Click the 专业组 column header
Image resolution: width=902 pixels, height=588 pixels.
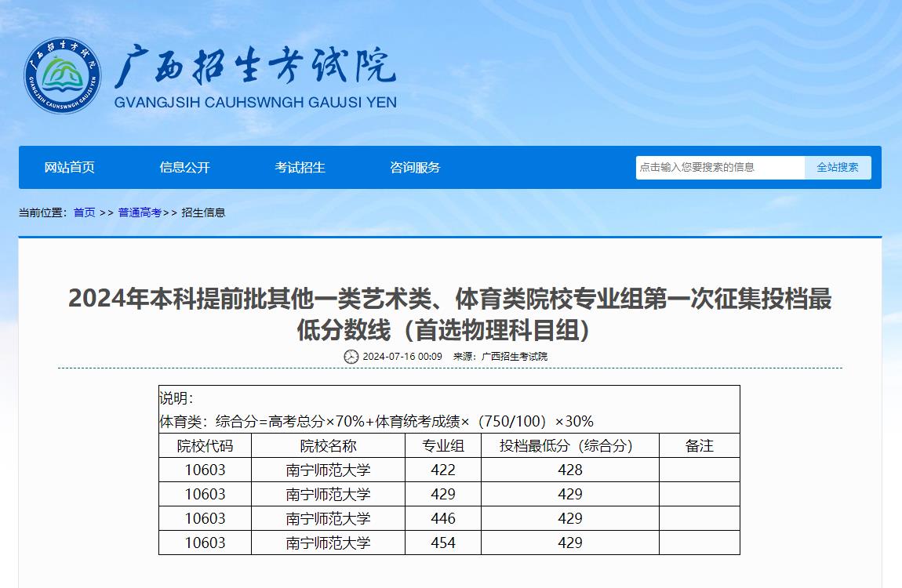click(444, 445)
